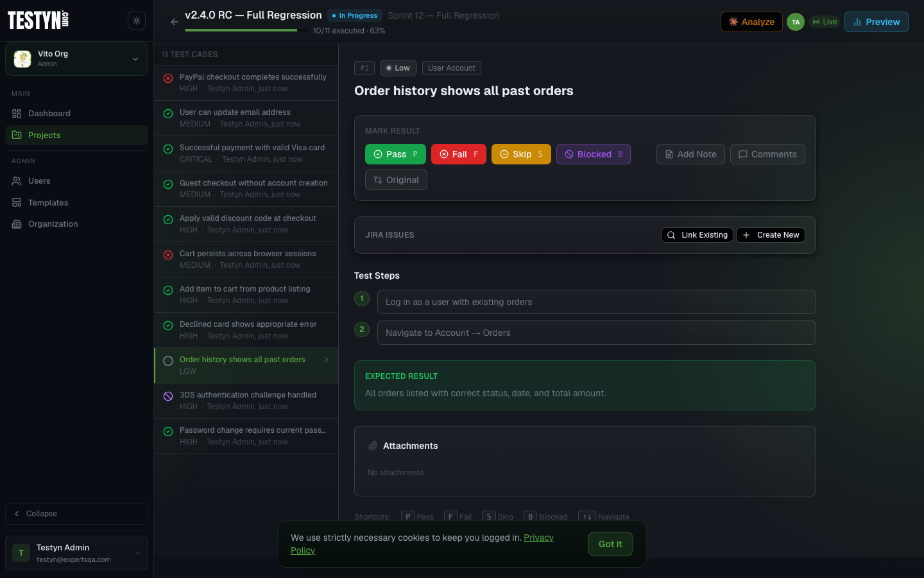Viewport: 924px width, 578px height.
Task: Click passed icon for User can update email address
Action: (168, 114)
